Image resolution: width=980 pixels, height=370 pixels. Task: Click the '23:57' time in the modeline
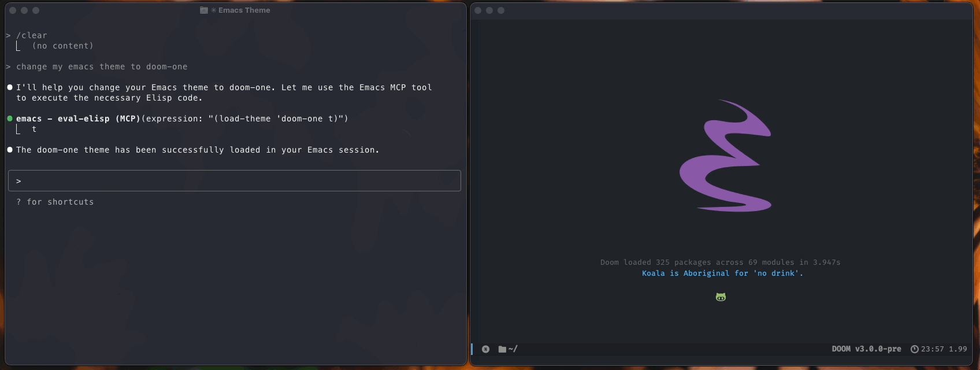click(x=932, y=349)
